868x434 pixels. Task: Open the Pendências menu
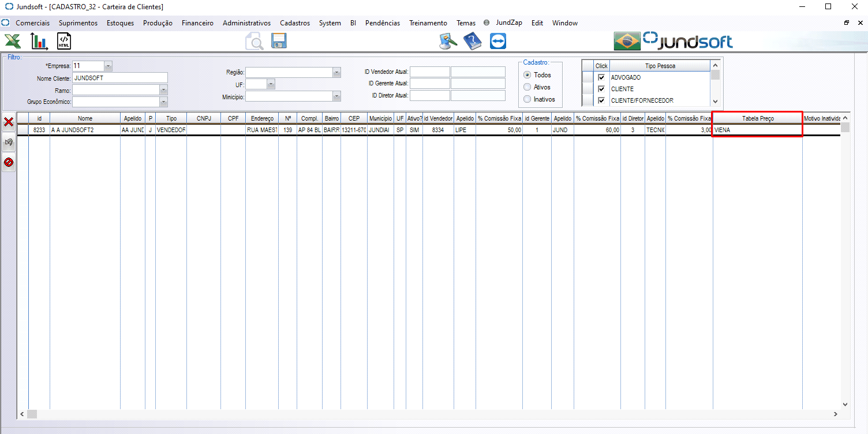pyautogui.click(x=383, y=23)
